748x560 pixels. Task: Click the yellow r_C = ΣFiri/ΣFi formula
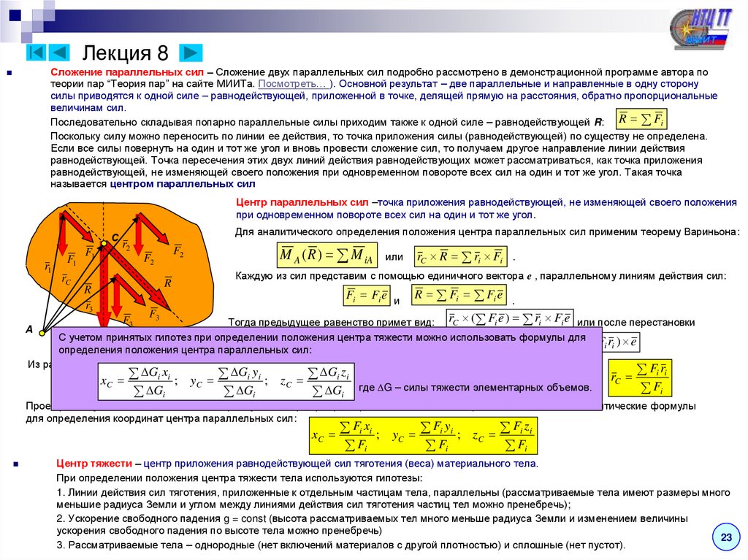[640, 377]
